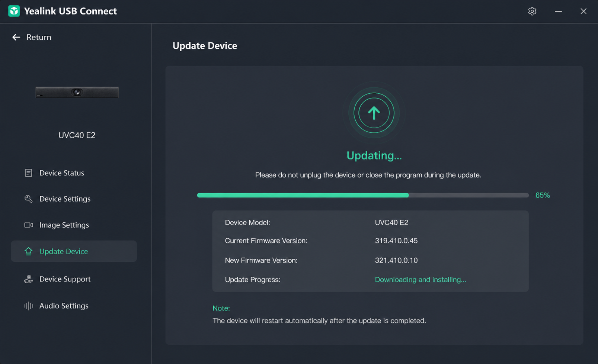Click the Device Support icon
The height and width of the screenshot is (364, 598).
(28, 279)
